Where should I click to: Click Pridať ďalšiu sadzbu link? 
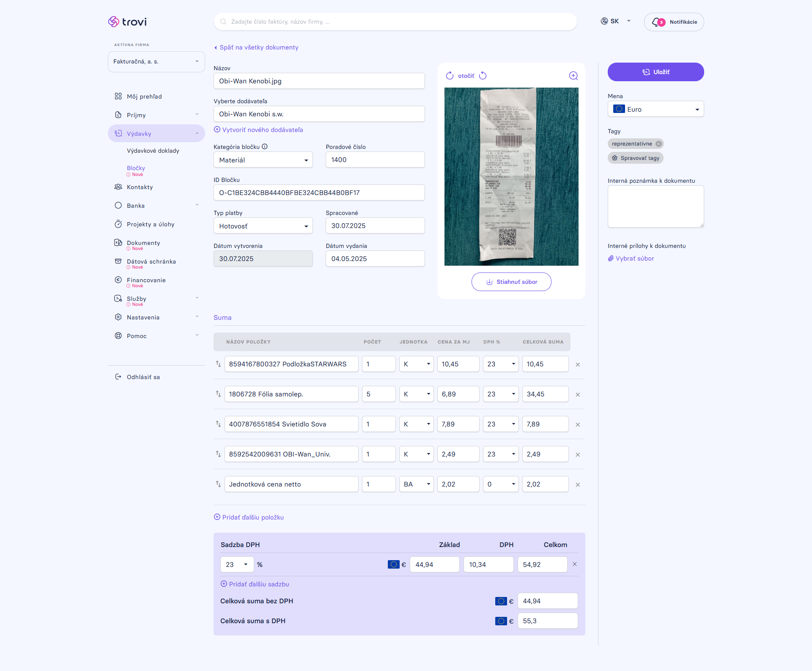(255, 584)
